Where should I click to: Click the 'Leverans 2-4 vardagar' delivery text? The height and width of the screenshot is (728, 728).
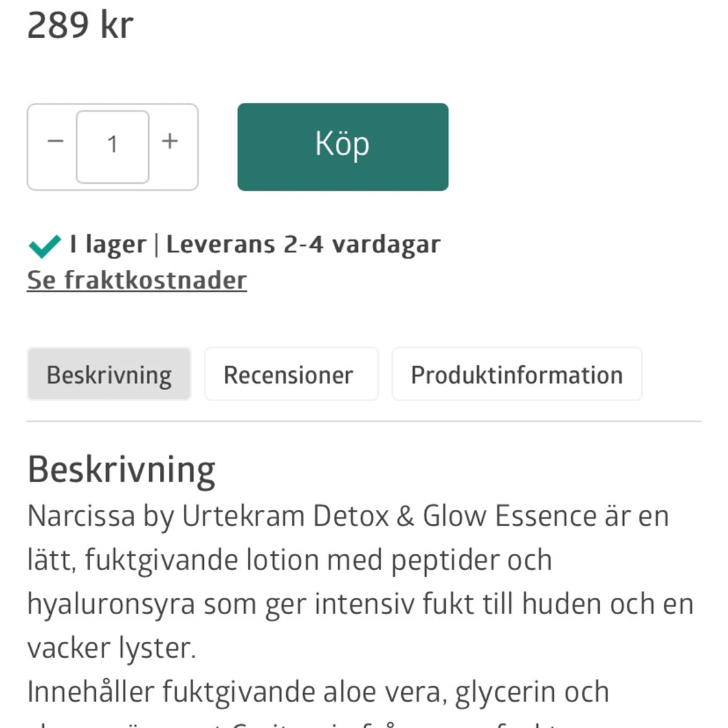coord(303,244)
